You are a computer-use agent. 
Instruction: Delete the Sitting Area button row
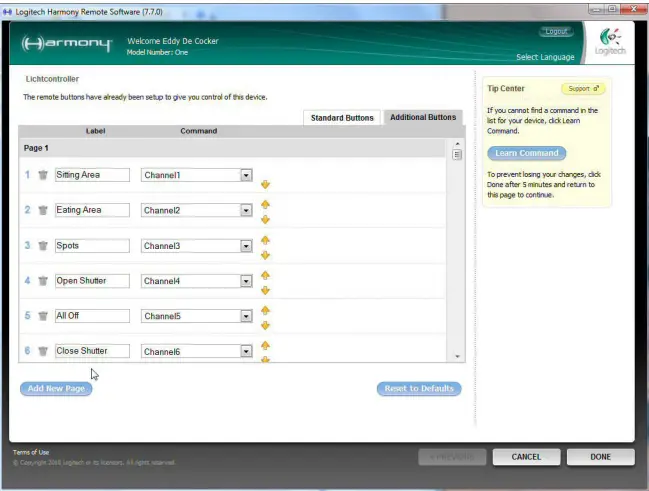[x=43, y=175]
